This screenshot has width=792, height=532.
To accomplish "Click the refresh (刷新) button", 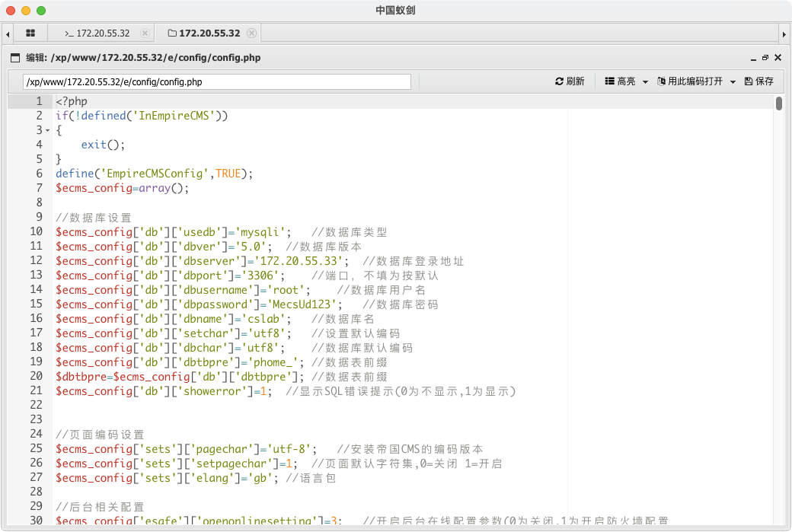I will tap(570, 81).
